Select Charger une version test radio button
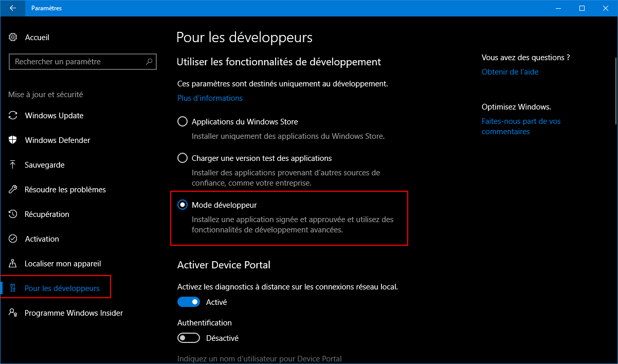The width and height of the screenshot is (618, 364). [x=182, y=158]
